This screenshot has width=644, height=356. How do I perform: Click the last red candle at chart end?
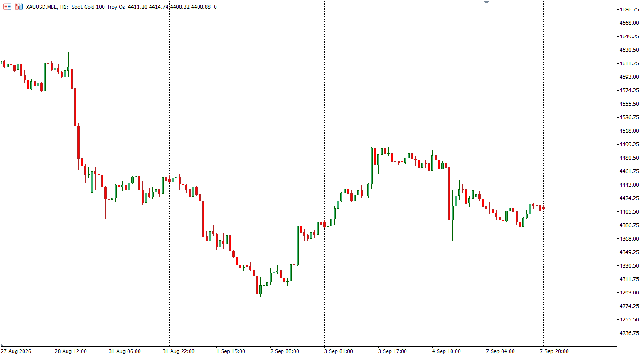tap(544, 208)
